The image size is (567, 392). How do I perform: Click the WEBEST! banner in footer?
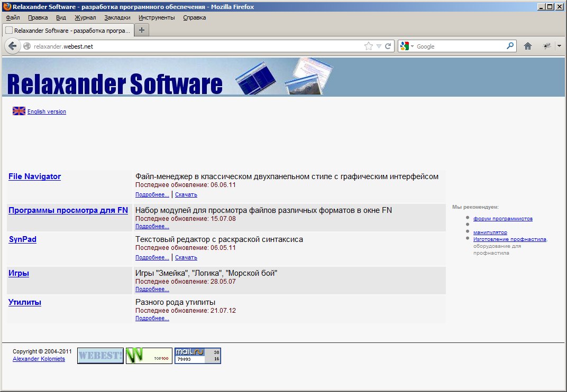tap(100, 356)
